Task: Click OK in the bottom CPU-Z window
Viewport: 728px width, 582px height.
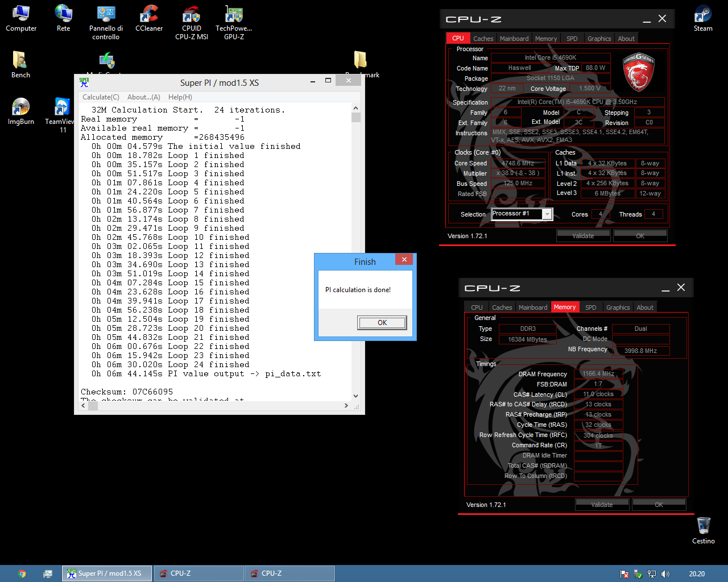Action: tap(659, 505)
